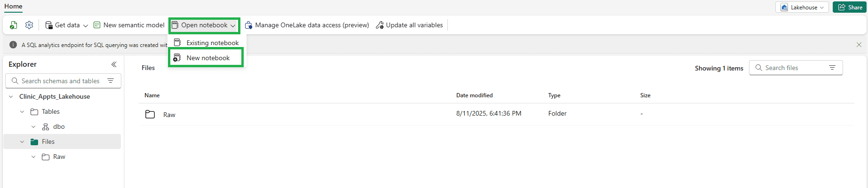Click the info icon on the notification banner
The width and height of the screenshot is (868, 188).
(13, 45)
